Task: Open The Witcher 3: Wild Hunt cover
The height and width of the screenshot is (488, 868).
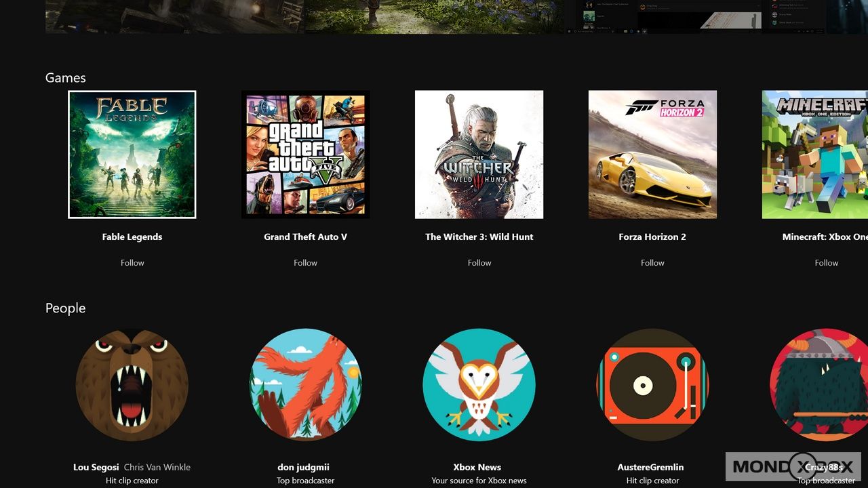Action: click(x=479, y=155)
